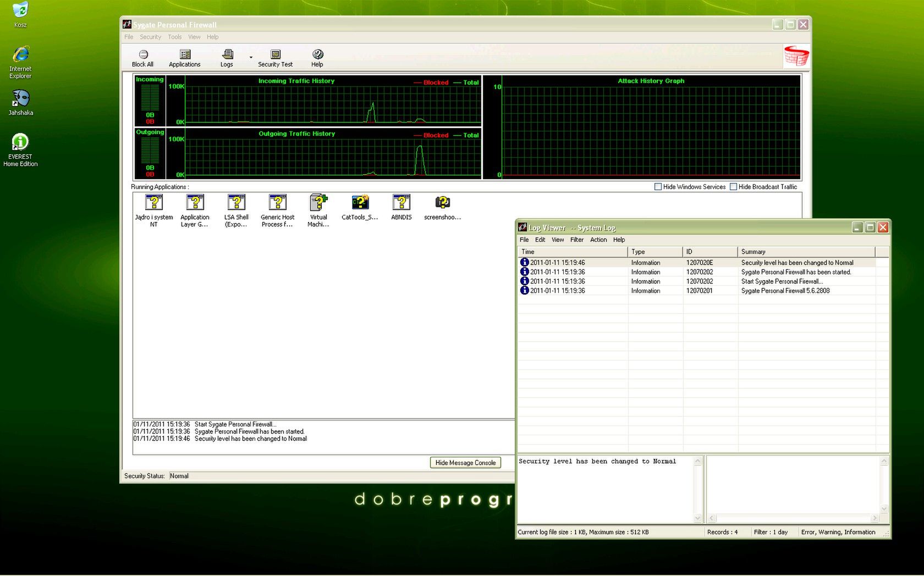Open the Help menu in Log Viewer

619,240
